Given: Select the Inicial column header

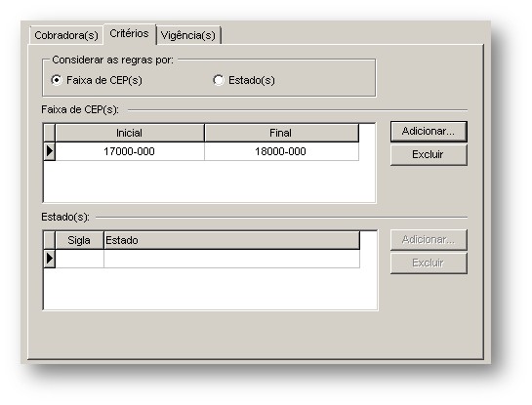Looking at the screenshot, I should coord(130,133).
